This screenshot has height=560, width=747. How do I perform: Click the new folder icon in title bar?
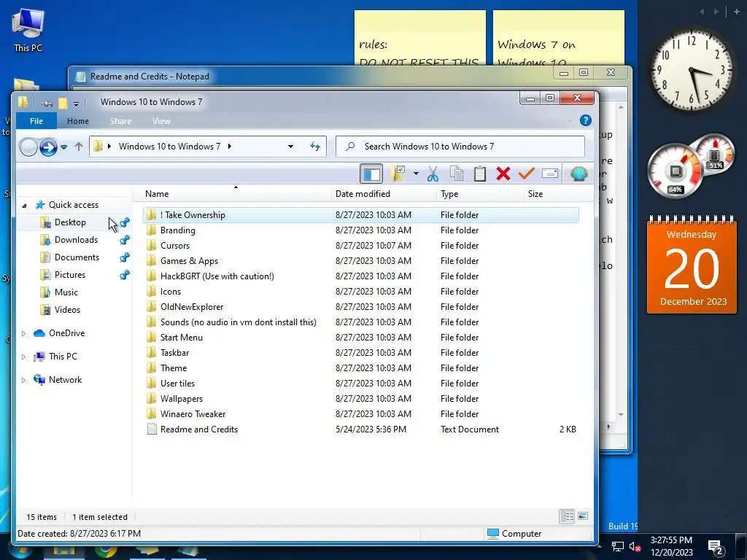tap(63, 102)
